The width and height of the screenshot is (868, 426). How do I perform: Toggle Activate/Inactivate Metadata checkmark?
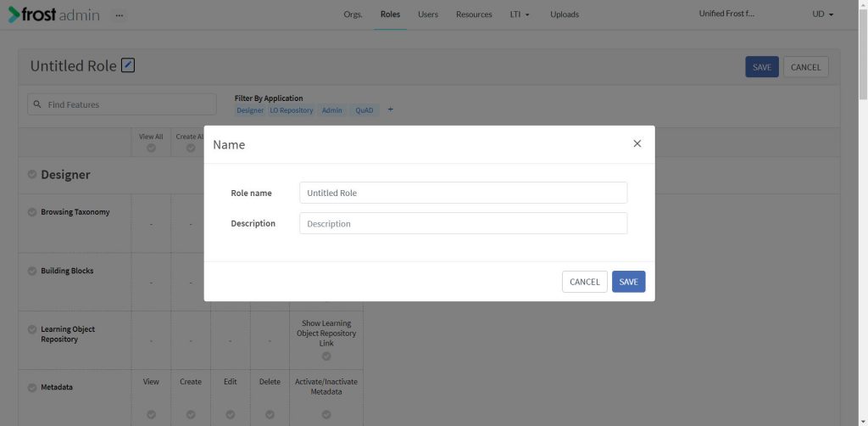[x=326, y=414]
